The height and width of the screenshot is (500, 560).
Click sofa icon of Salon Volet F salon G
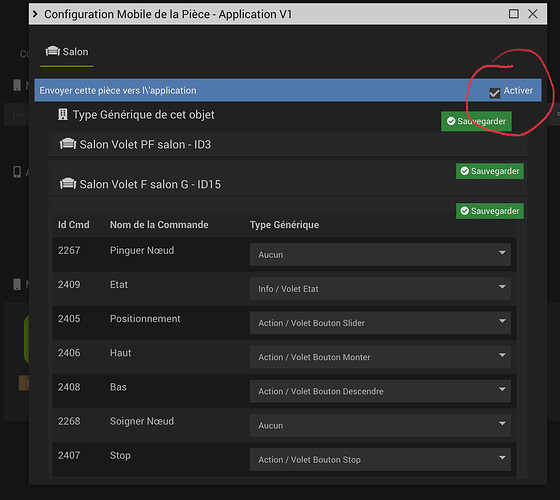tap(68, 184)
